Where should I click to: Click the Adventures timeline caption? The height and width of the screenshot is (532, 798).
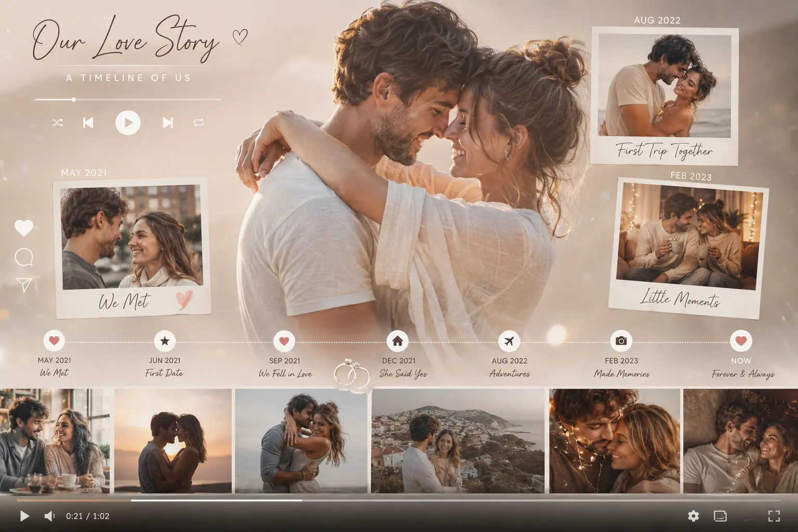510,374
